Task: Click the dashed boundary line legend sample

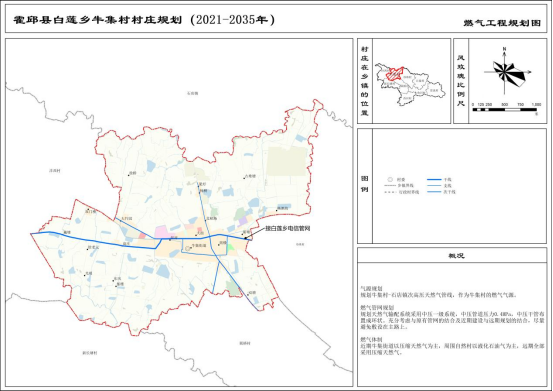Action: point(390,192)
